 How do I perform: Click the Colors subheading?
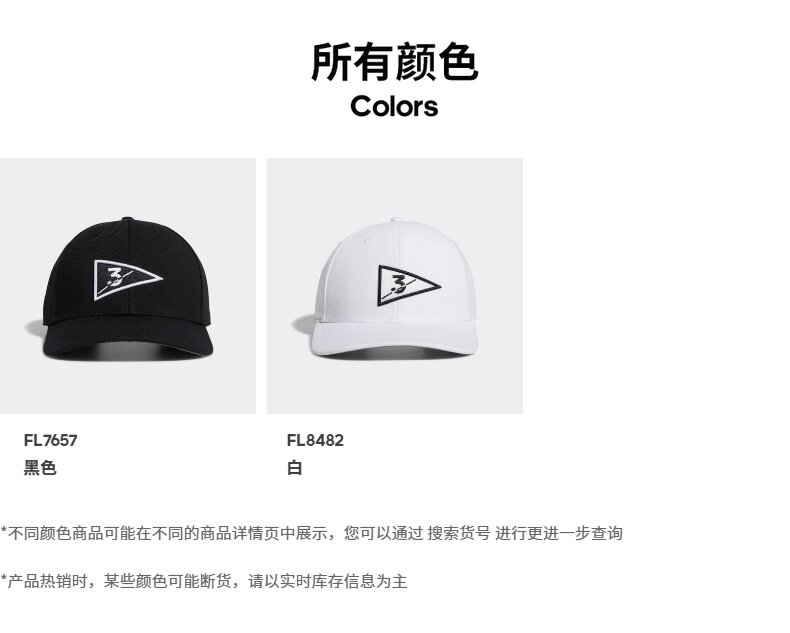tap(394, 106)
